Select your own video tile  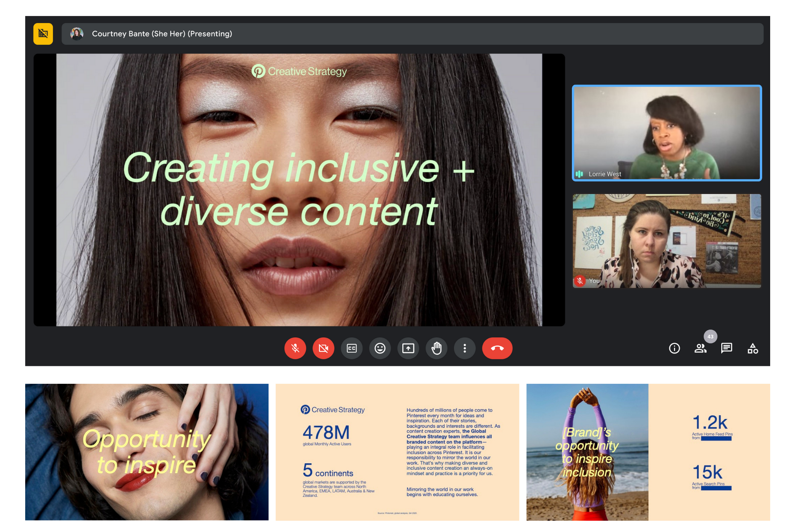point(667,241)
